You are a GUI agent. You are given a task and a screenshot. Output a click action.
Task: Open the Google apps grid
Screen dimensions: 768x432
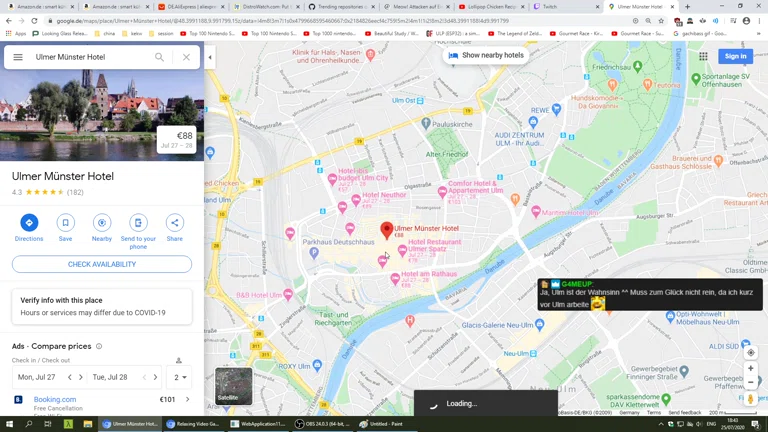[703, 56]
